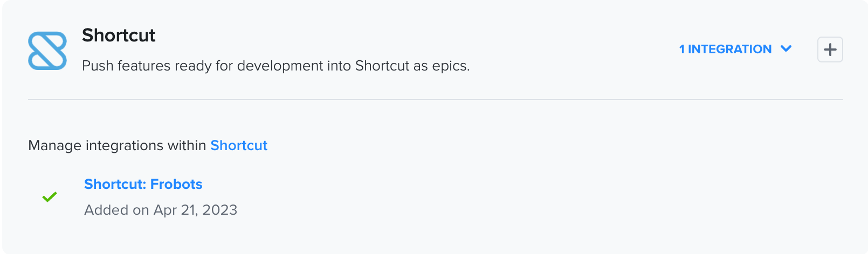Image resolution: width=868 pixels, height=254 pixels.
Task: Collapse list using the blue chevron arrow
Action: tap(786, 49)
